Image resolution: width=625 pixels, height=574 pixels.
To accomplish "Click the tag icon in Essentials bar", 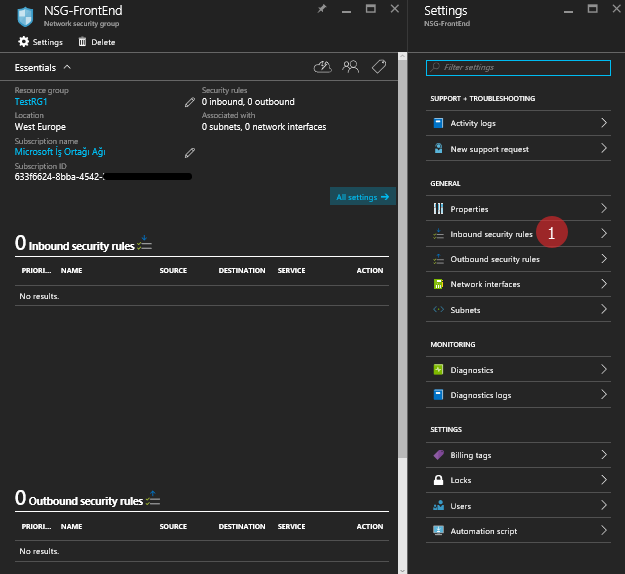I will pyautogui.click(x=378, y=67).
